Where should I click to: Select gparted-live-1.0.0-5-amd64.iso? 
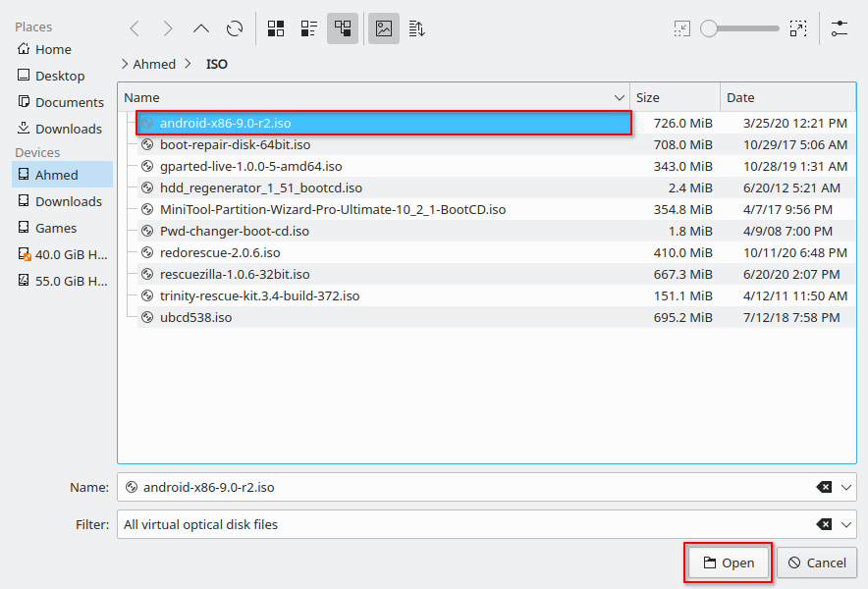[x=384, y=166]
